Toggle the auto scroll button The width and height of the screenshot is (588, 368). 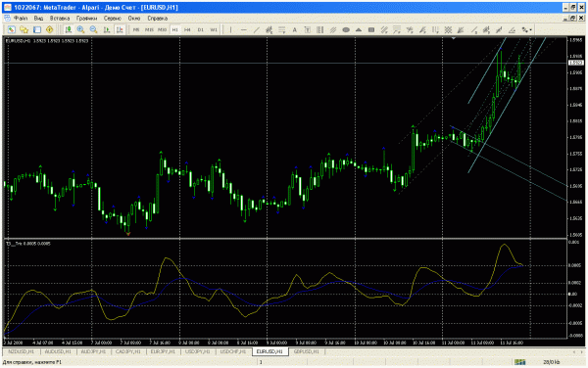[107, 29]
